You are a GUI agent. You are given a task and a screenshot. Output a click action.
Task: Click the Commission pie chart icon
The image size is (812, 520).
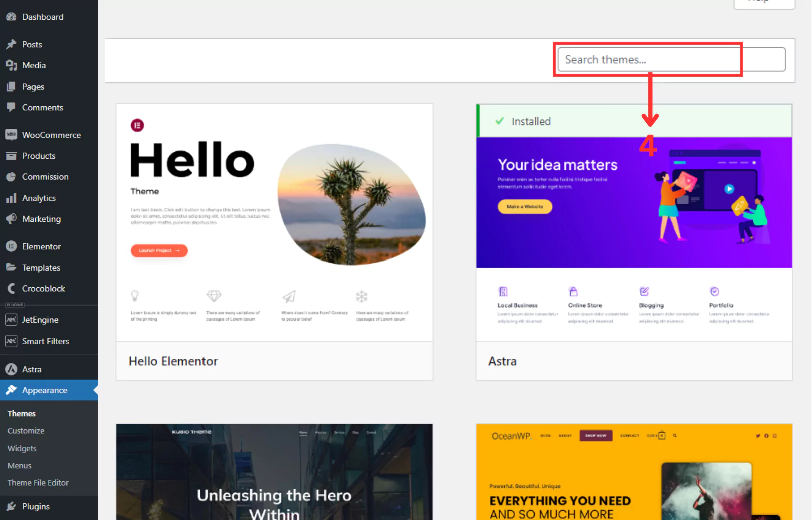pyautogui.click(x=11, y=177)
